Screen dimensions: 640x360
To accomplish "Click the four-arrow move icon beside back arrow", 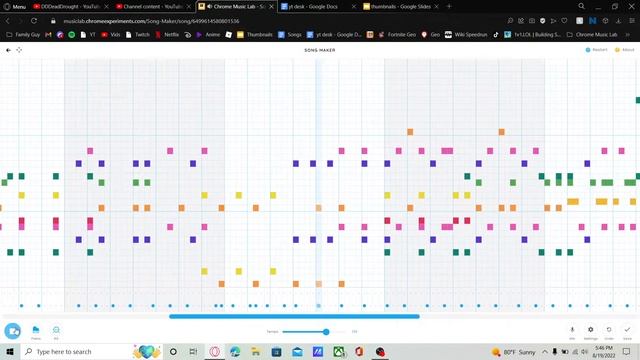I will point(19,50).
